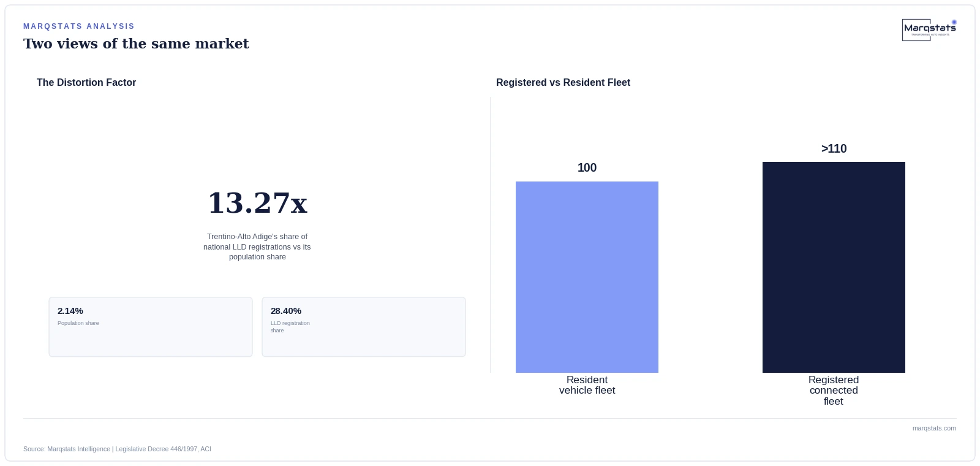Image resolution: width=980 pixels, height=466 pixels.
Task: Select the 13.27x distortion factor figure
Action: click(257, 203)
